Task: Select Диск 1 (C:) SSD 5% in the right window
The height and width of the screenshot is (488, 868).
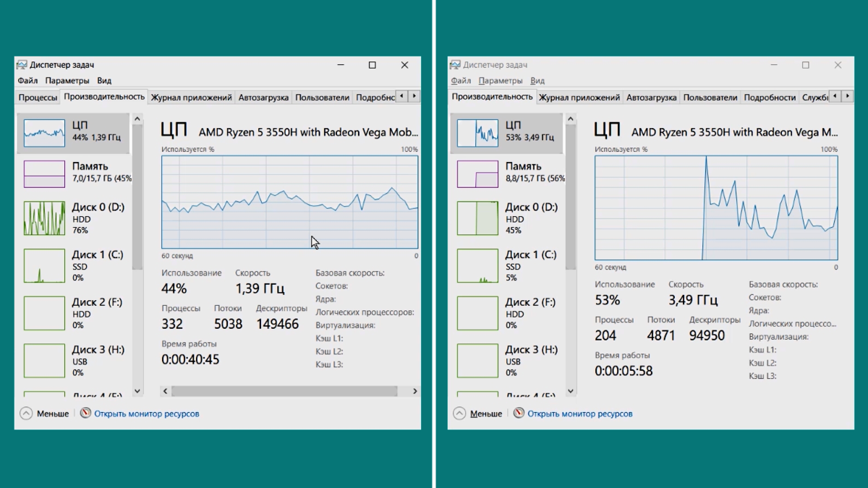Action: click(x=506, y=266)
